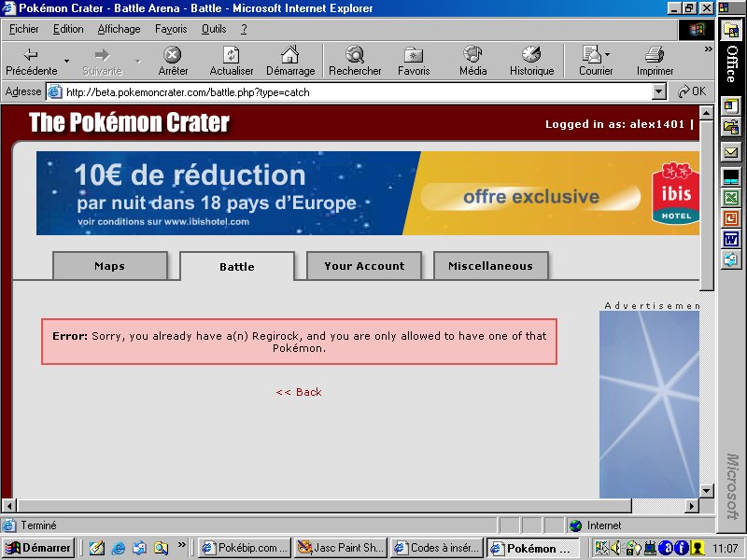Screen dimensions: 747x560
Task: Open Rechercher search panel
Action: click(x=355, y=56)
